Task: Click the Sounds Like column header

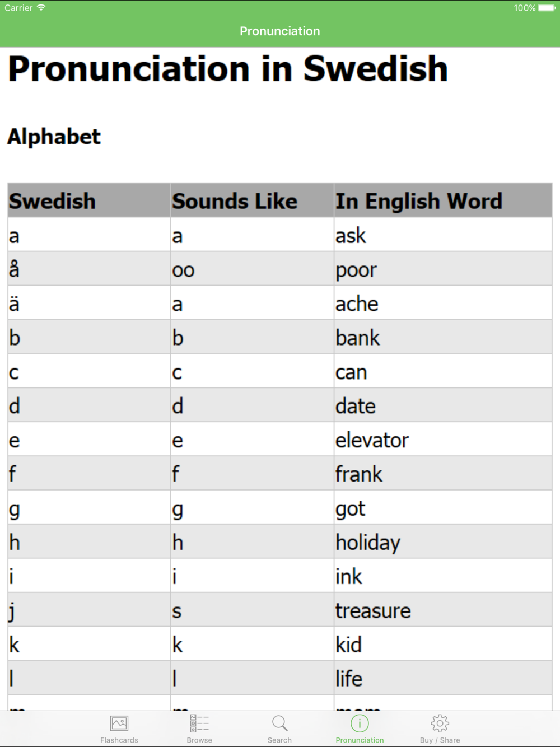Action: point(235,201)
